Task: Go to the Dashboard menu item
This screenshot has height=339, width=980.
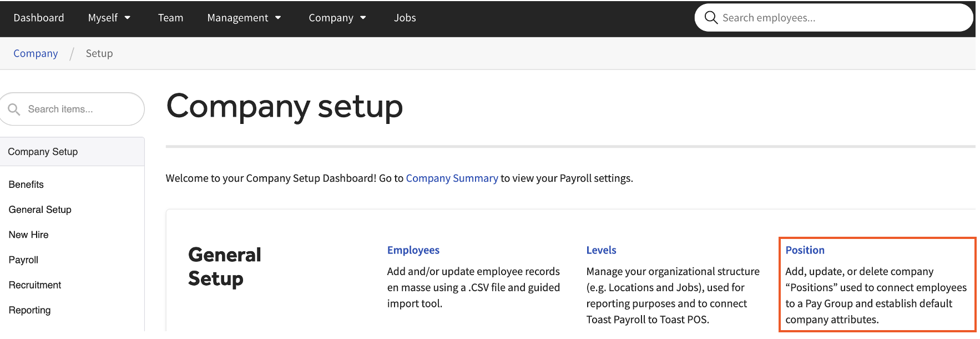Action: (39, 17)
